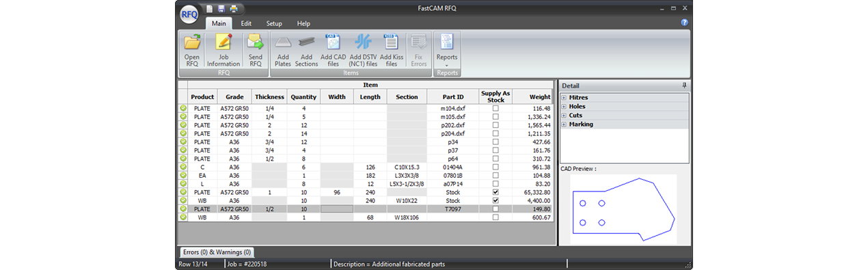
Task: Add Kiss files from the ribbon
Action: 392,50
